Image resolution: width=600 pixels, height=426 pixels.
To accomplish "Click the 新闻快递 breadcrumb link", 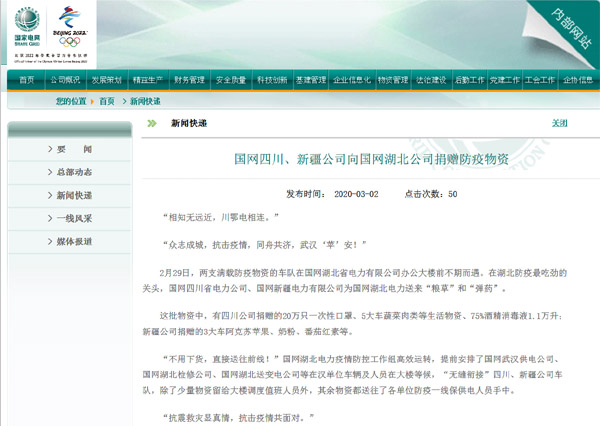I will click(145, 101).
